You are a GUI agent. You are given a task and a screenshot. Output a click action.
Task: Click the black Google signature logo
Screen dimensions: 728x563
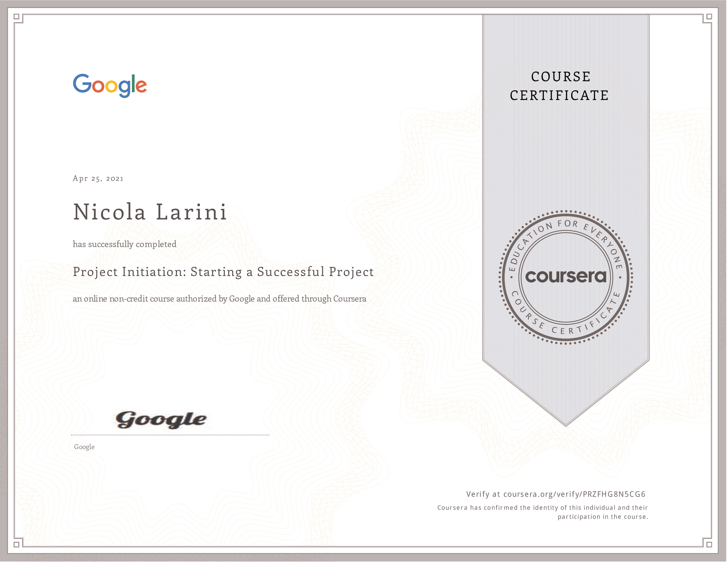point(161,420)
